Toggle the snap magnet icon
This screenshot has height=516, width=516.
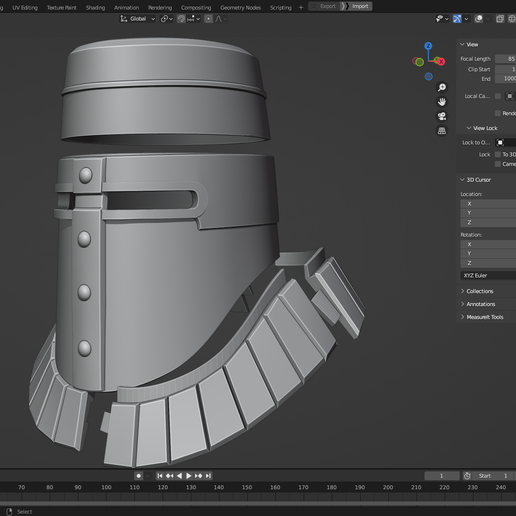coord(181,19)
